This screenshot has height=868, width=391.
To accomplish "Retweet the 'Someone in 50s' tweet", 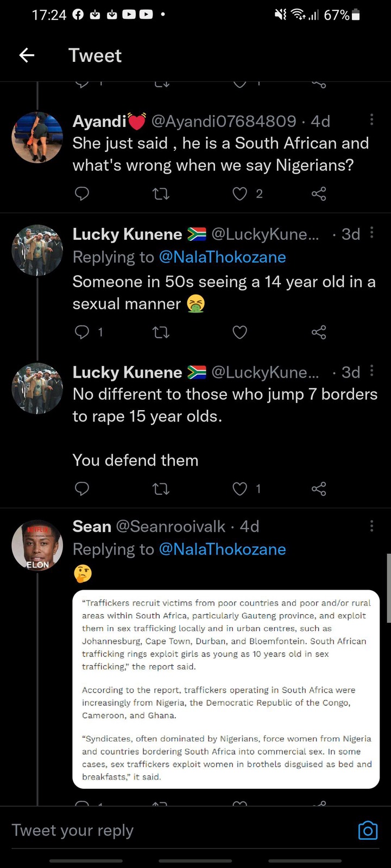I will (x=161, y=332).
